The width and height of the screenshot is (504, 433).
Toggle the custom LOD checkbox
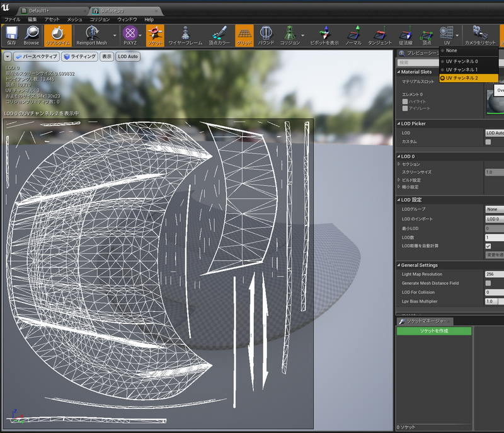coord(488,142)
